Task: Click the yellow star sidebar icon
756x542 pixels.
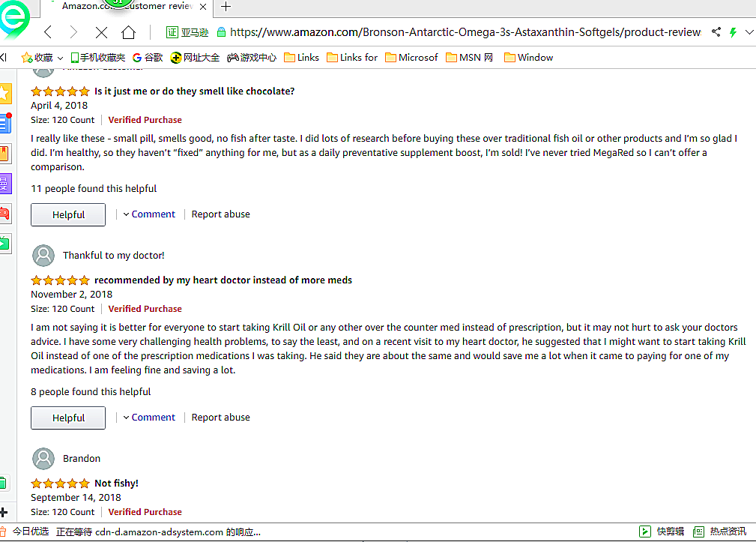Action: coord(5,94)
